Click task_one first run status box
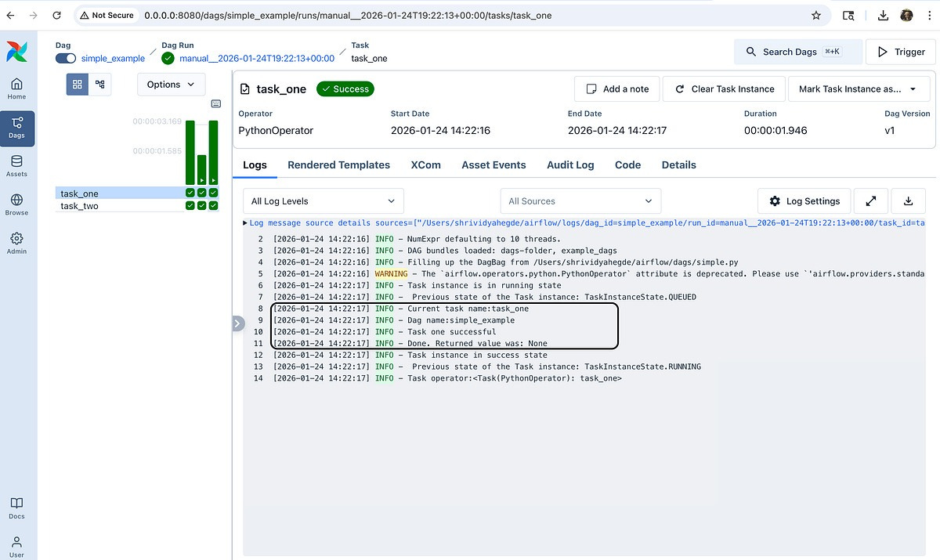 [190, 193]
